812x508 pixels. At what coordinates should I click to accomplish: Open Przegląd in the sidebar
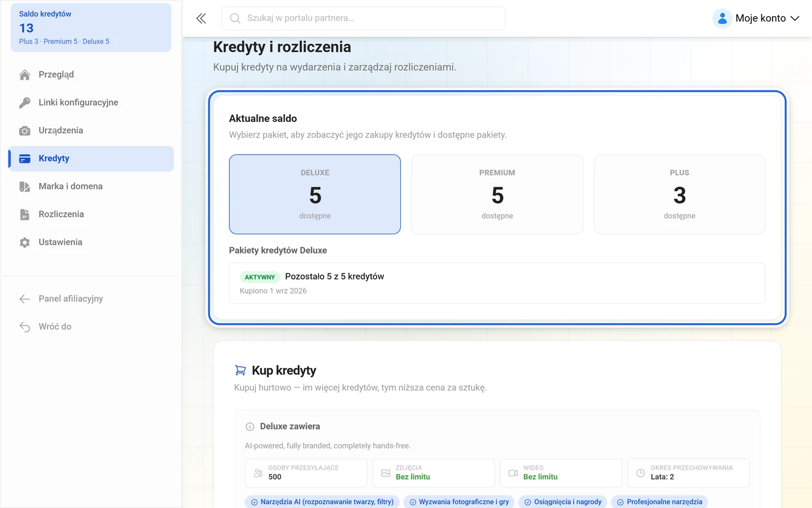91,75
